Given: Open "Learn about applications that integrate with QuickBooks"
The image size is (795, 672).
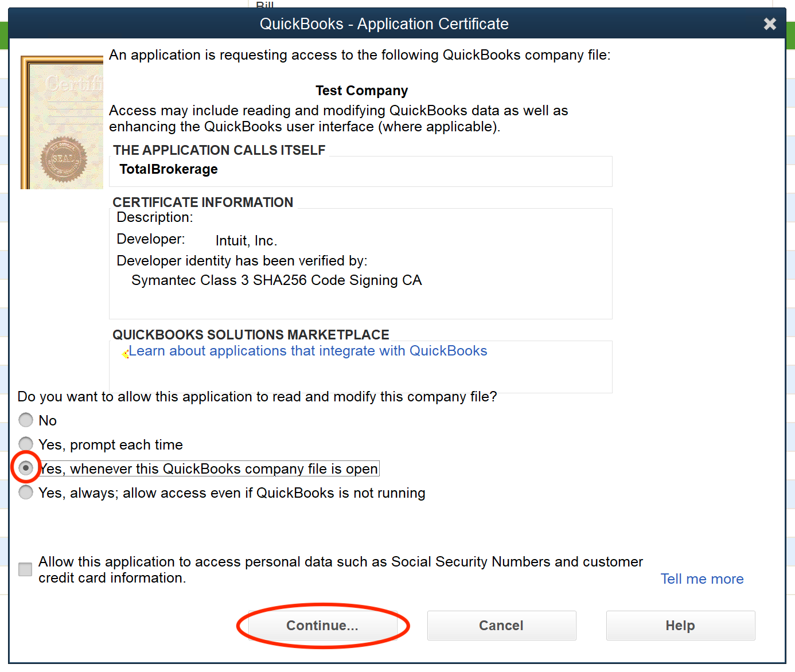Looking at the screenshot, I should click(307, 351).
